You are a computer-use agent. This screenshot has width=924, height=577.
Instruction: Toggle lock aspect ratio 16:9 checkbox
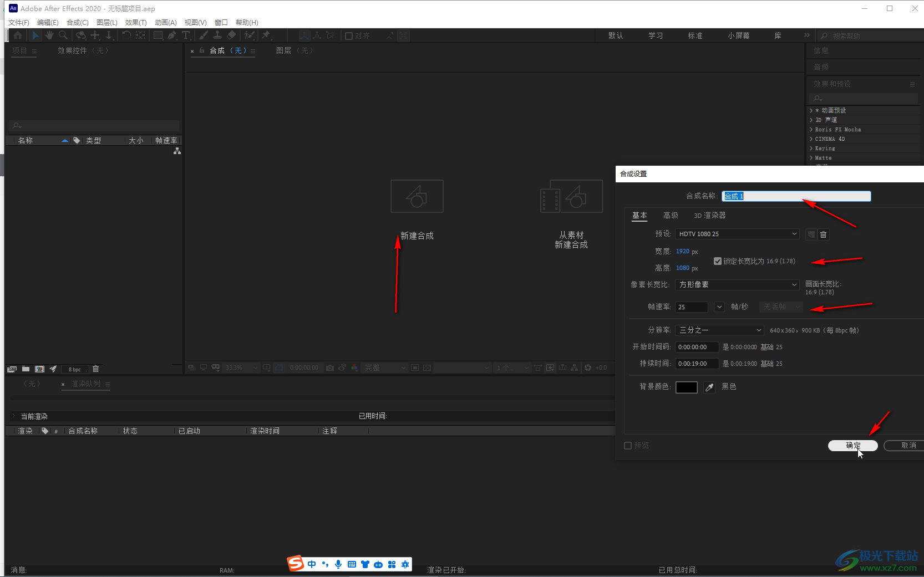tap(718, 261)
